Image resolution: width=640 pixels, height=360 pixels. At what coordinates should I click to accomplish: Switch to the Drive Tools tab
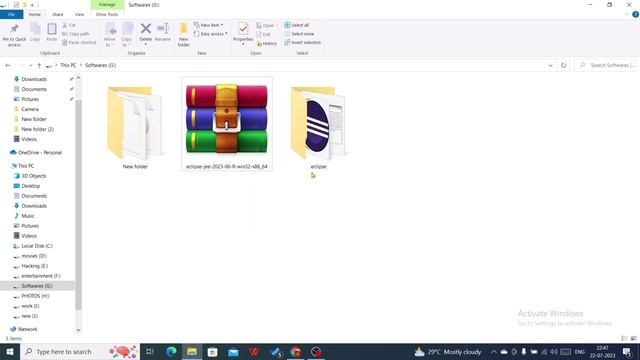pyautogui.click(x=107, y=15)
